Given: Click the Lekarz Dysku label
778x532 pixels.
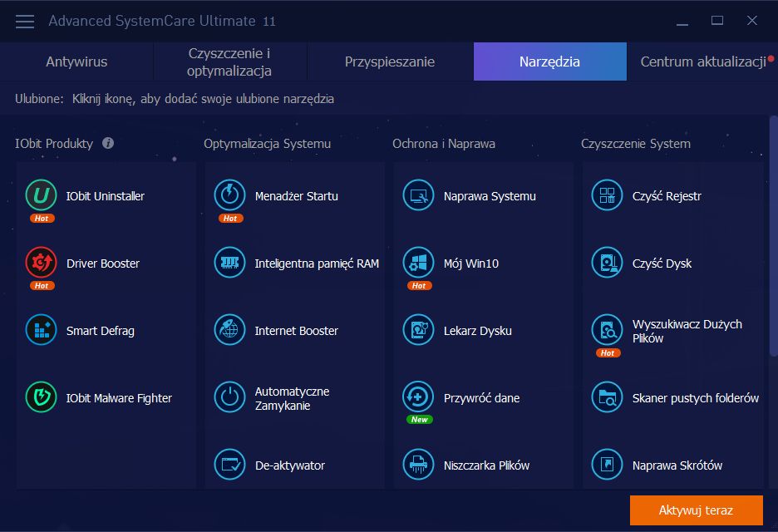Looking at the screenshot, I should click(x=477, y=331).
